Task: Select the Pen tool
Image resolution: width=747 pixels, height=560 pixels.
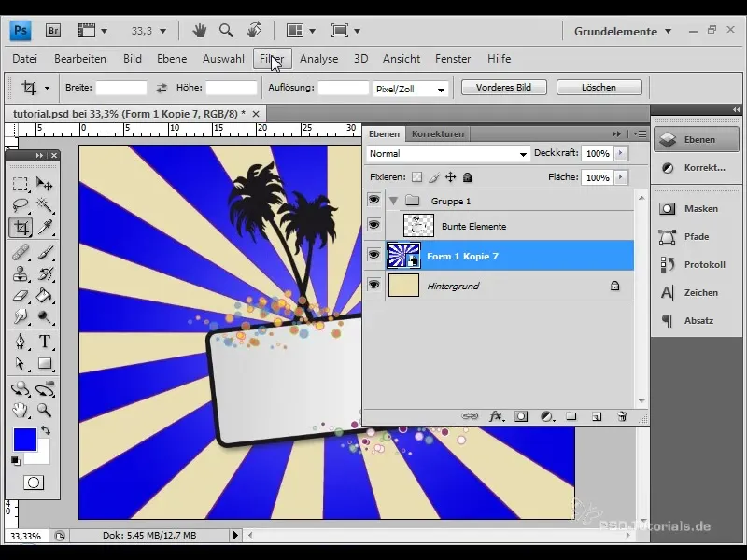Action: pyautogui.click(x=21, y=342)
